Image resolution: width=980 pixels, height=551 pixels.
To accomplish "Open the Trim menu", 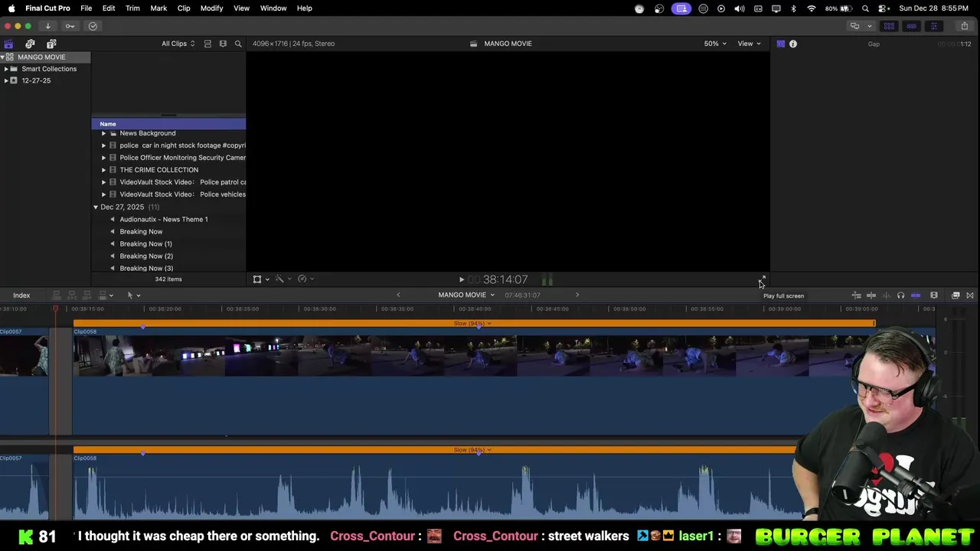I will (132, 8).
